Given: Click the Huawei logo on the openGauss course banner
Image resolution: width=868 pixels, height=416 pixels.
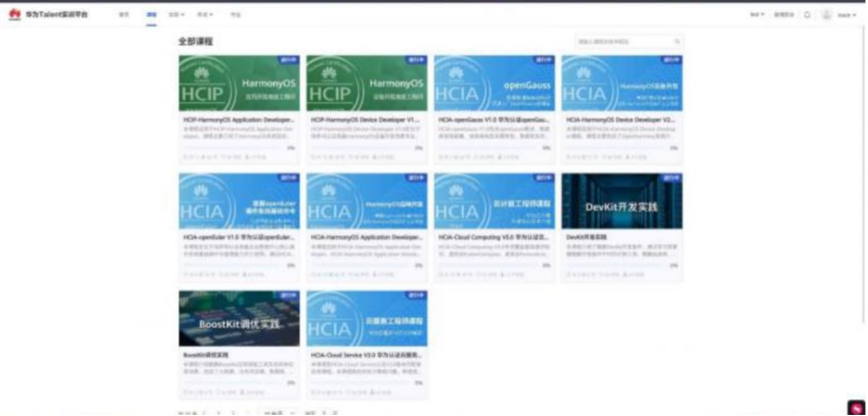Looking at the screenshot, I should [x=457, y=72].
